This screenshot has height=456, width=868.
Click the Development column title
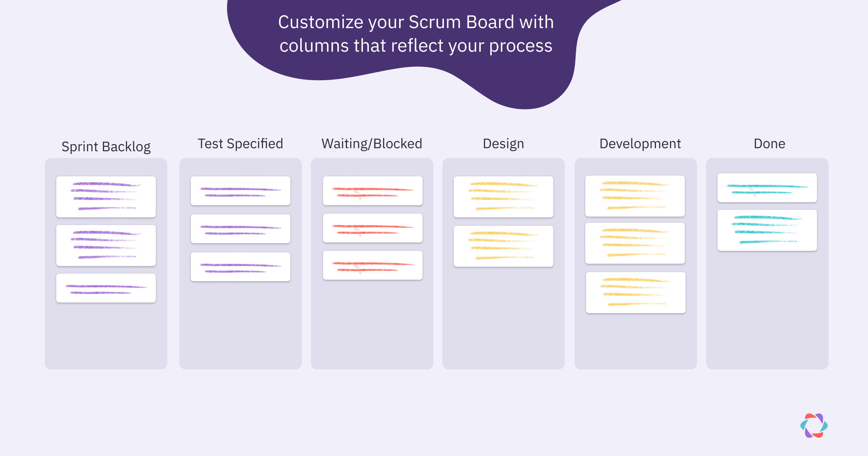click(x=640, y=144)
